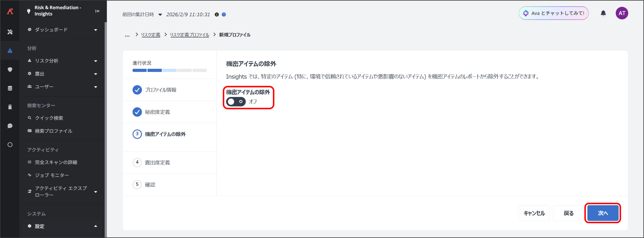
Task: Click the info icon beside the timestamp
Action: pyautogui.click(x=217, y=15)
